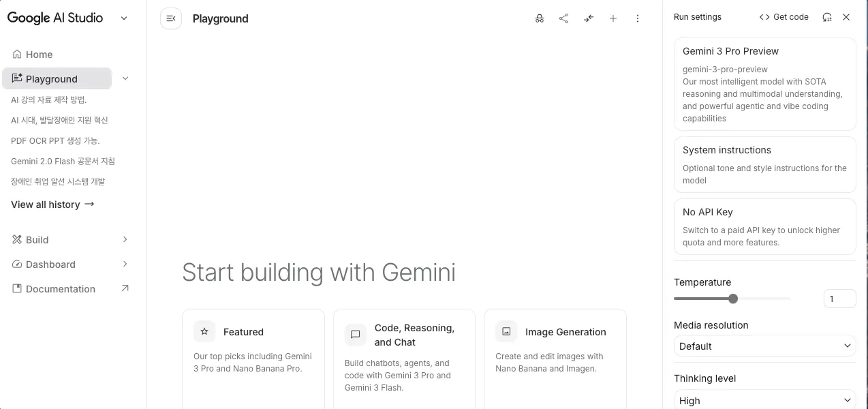Open the Media resolution dropdown
This screenshot has width=868, height=409.
(x=764, y=346)
